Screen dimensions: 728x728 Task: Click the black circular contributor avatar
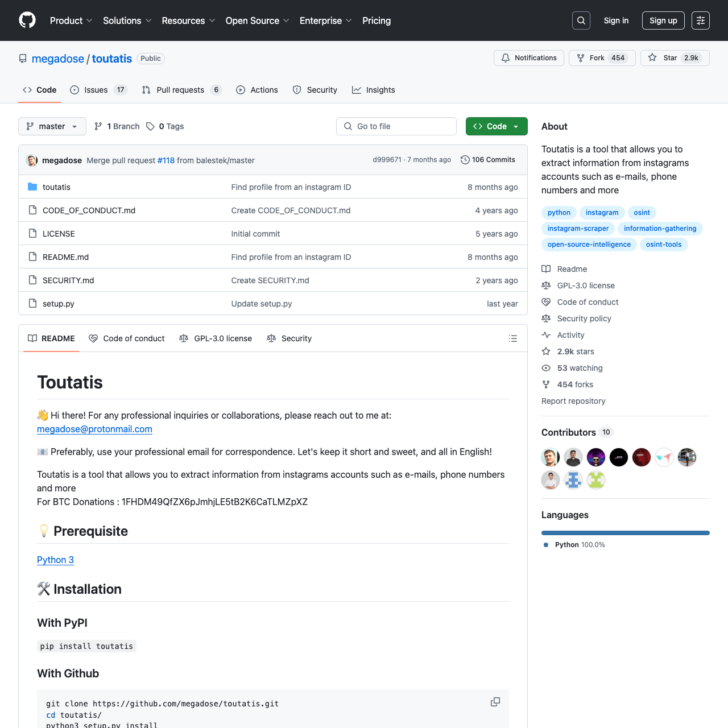pyautogui.click(x=619, y=457)
